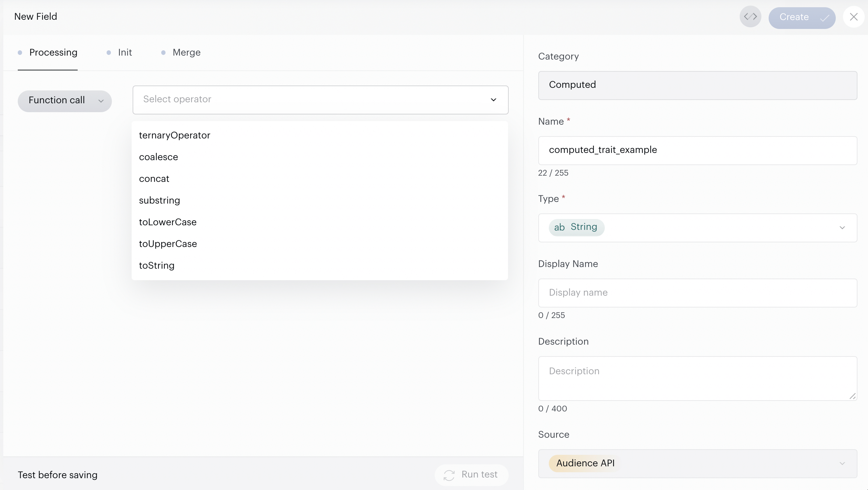868x490 pixels.
Task: Click the Create checkmark icon
Action: (x=824, y=18)
